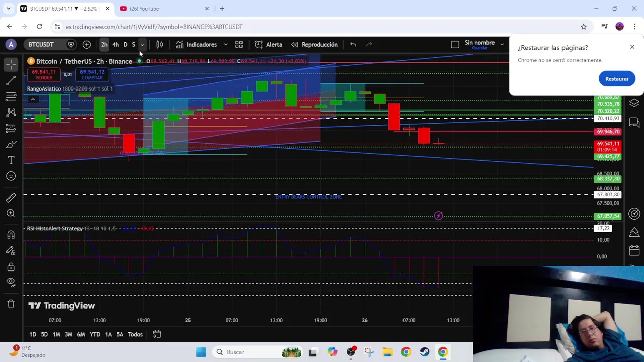Start bar Reproducción replay mode
The width and height of the screenshot is (644, 362).
314,44
